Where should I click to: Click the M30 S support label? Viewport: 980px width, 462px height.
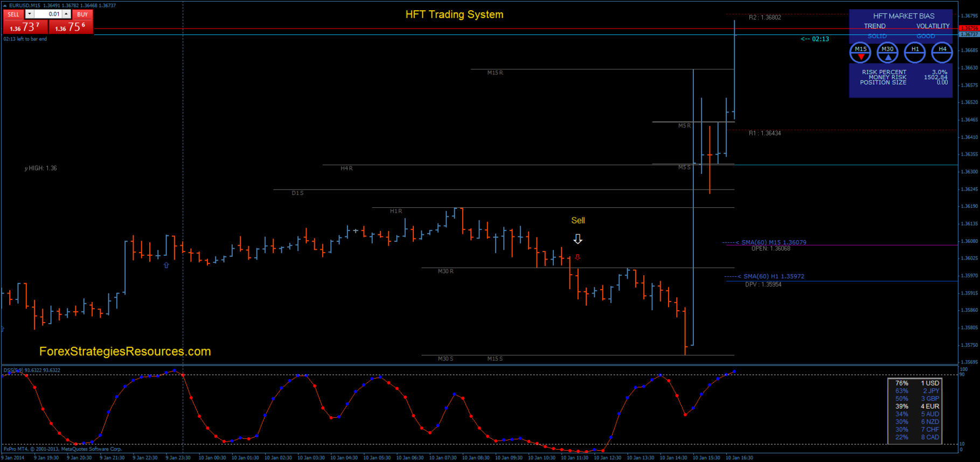[x=446, y=359]
